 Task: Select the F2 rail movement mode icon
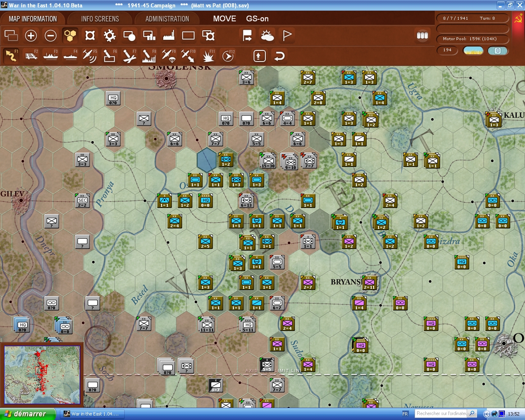(x=31, y=56)
